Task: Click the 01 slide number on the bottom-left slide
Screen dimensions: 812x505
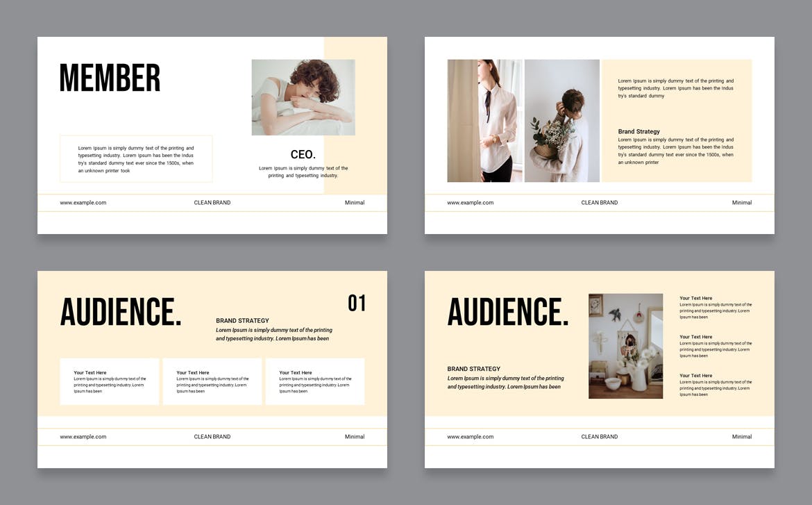Action: click(x=356, y=303)
